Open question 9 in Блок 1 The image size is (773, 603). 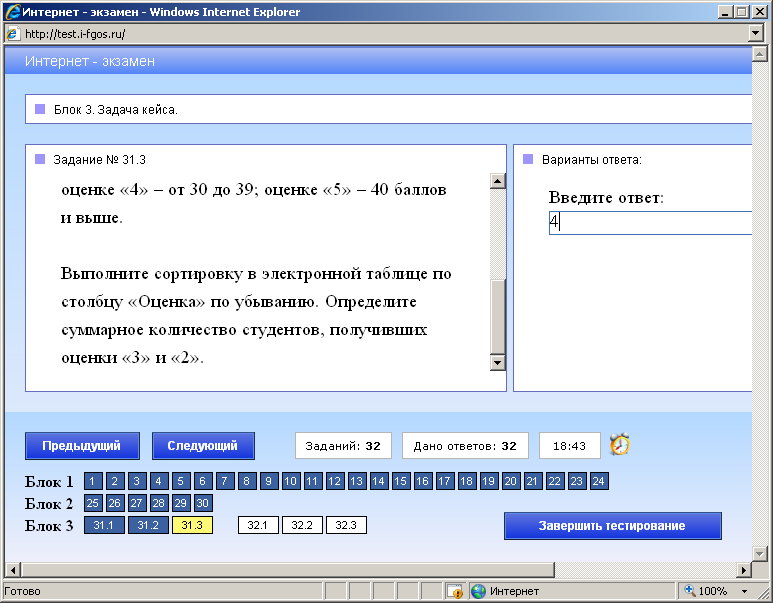(x=269, y=481)
